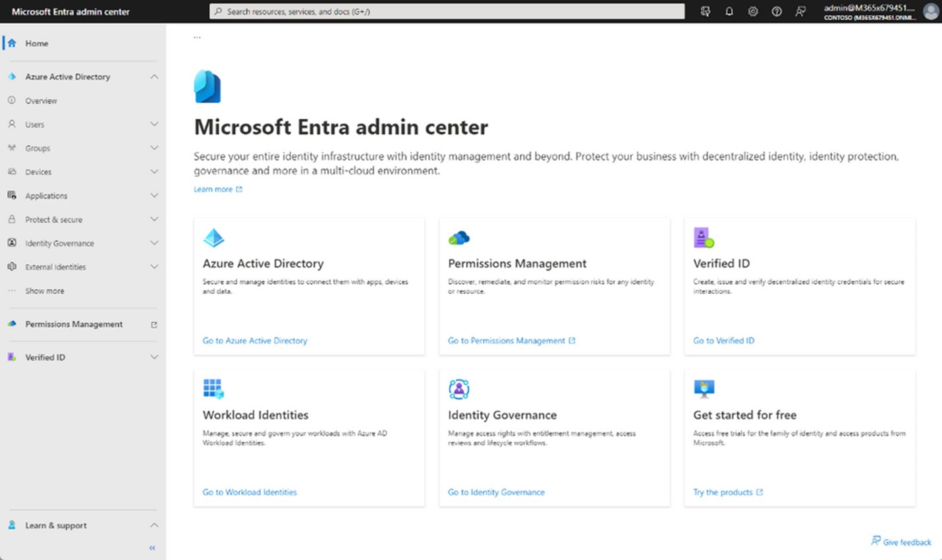Click the directory switcher icon near search bar
Viewport: 942px width, 560px height.
[705, 11]
